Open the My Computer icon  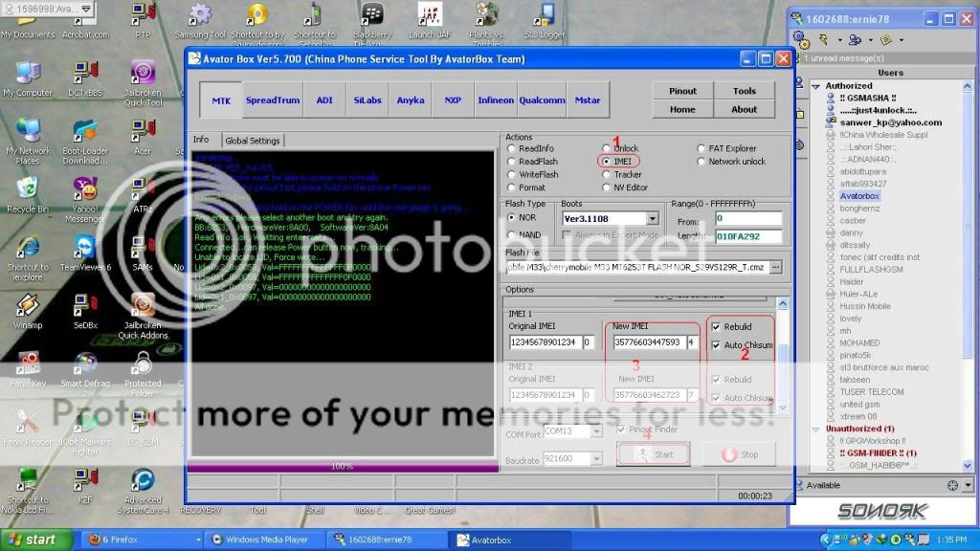28,73
